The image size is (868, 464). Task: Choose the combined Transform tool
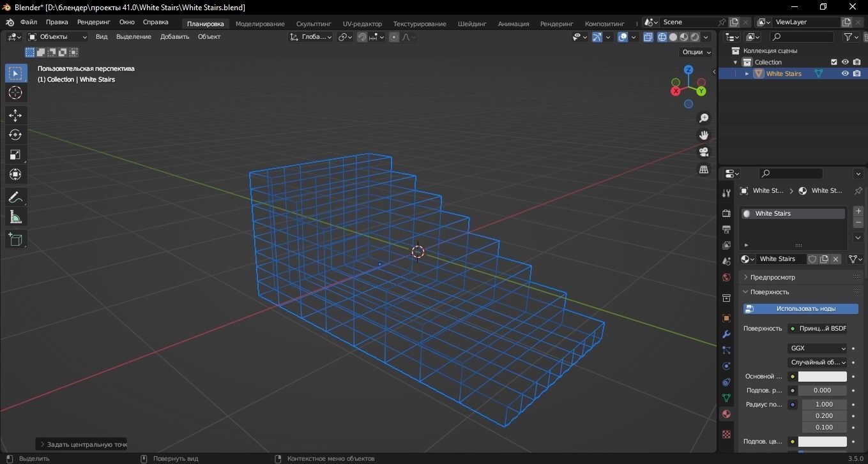[x=15, y=174]
